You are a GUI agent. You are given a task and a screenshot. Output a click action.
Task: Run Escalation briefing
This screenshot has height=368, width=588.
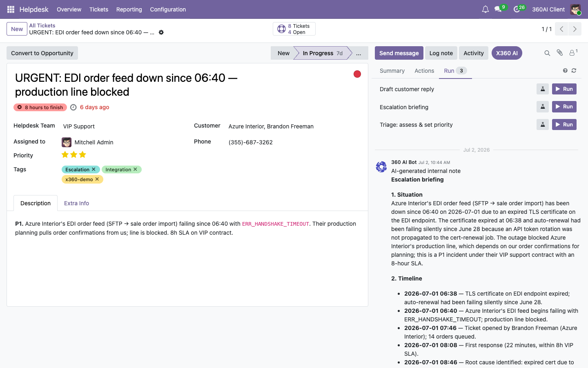tap(564, 107)
